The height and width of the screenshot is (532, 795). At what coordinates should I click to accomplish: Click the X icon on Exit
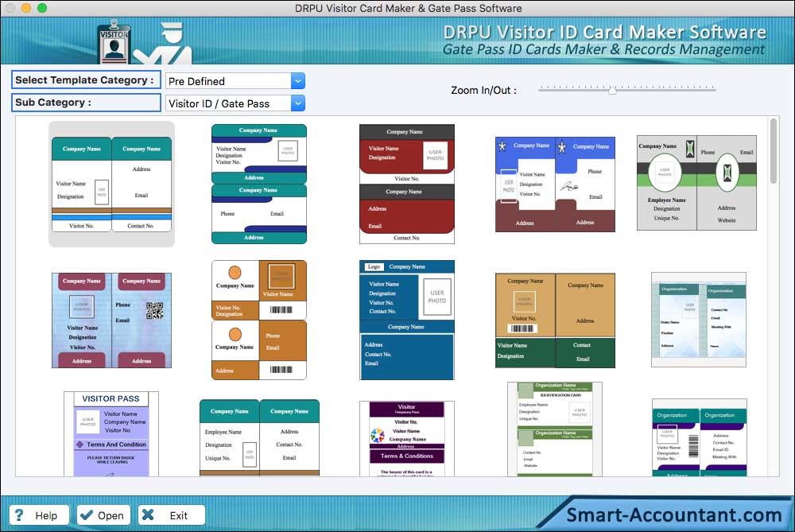tap(148, 515)
